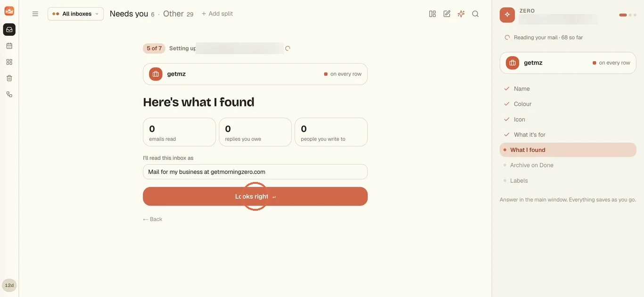Click the ZERO assistant icon in side panel
This screenshot has height=297, width=644.
click(x=507, y=15)
